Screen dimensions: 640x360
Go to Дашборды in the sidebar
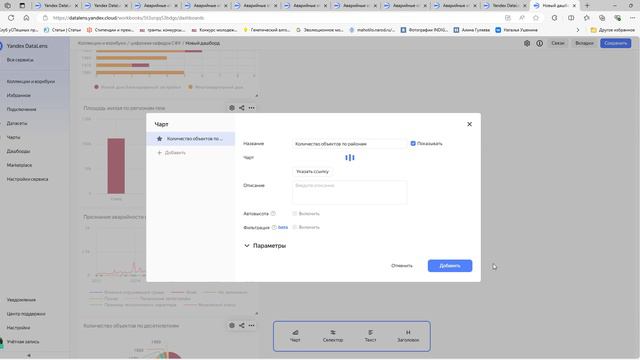18,151
